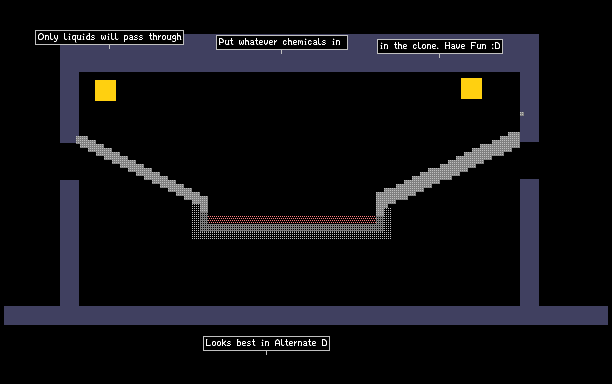This screenshot has width=612, height=384.
Task: Select the 'Only liquids will pass through' sign
Action: [x=109, y=37]
